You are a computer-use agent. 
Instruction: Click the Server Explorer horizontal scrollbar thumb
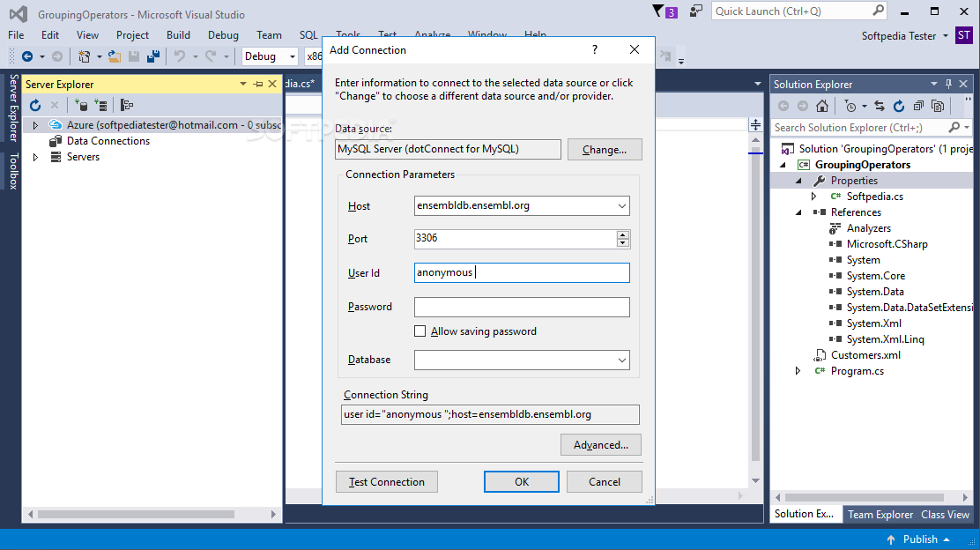click(136, 515)
